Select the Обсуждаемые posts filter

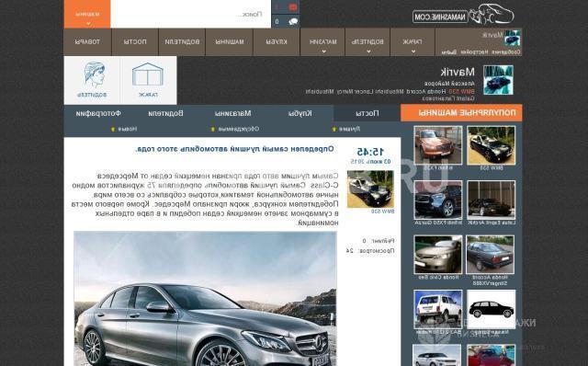[239, 129]
